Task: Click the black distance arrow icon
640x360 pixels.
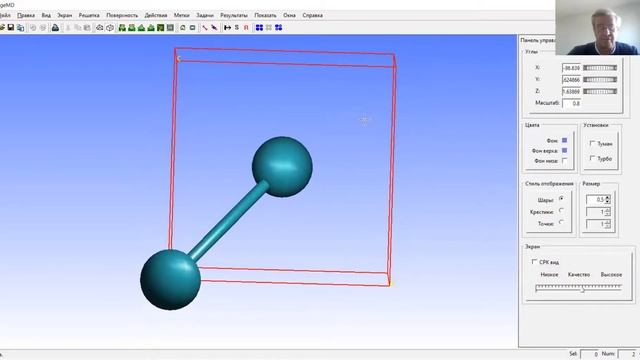Action: (x=227, y=27)
